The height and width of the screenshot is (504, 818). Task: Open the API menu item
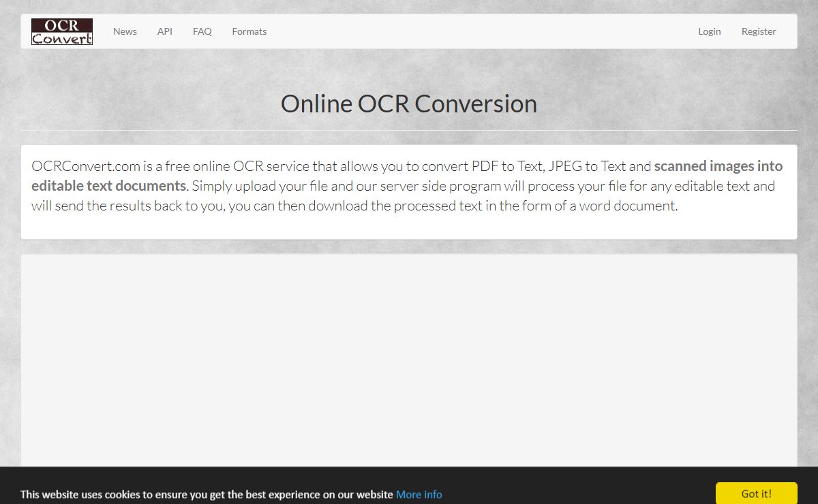165,31
